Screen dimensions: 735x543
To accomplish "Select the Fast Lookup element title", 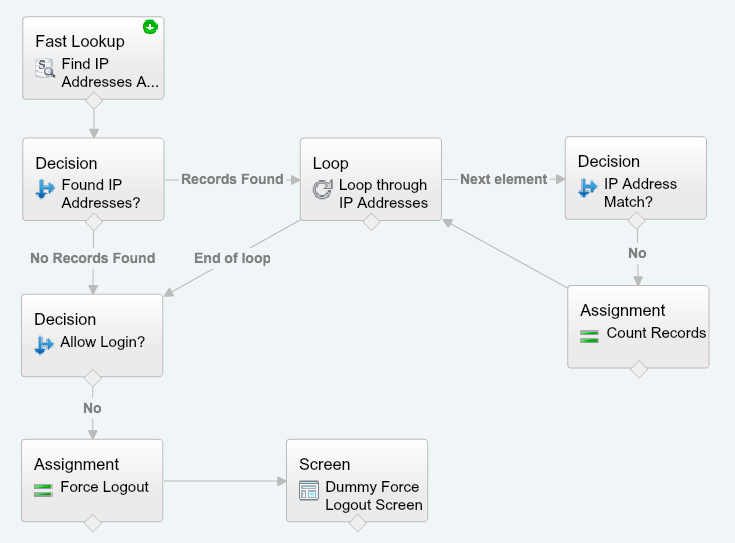I will [80, 41].
